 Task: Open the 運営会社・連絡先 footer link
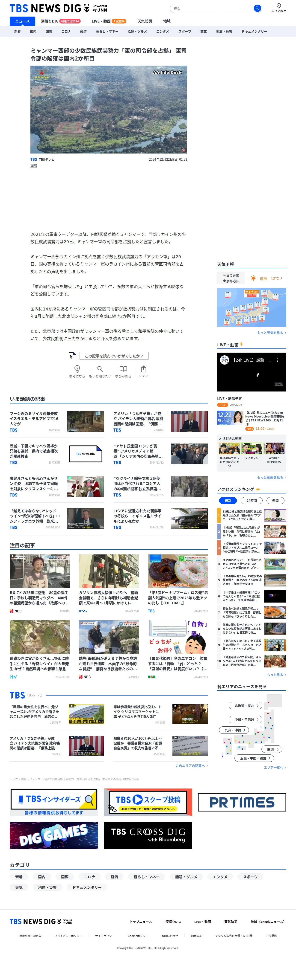tap(30, 936)
